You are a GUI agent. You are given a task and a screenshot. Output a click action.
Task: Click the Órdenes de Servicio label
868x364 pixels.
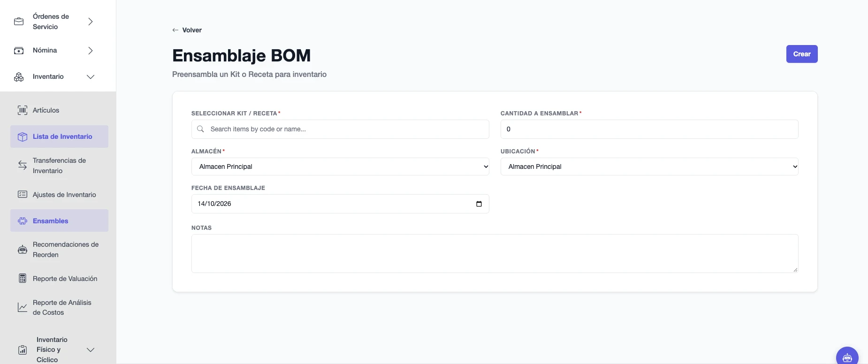51,22
